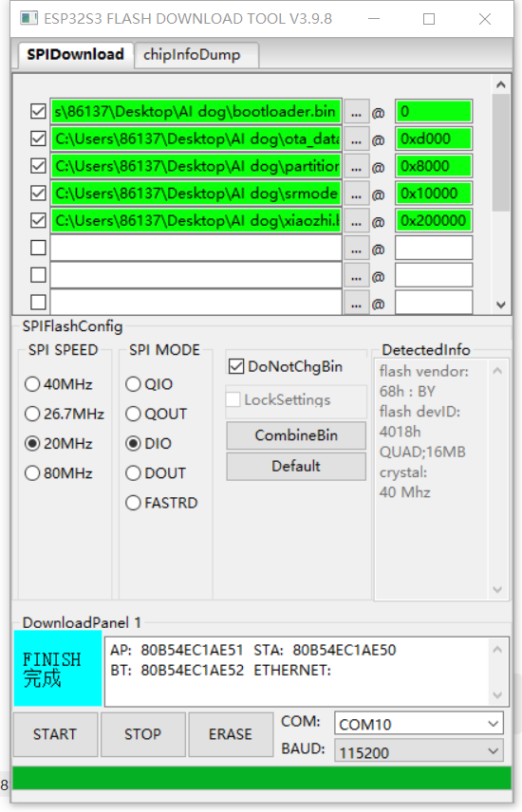The width and height of the screenshot is (522, 812).
Task: Browse for file in partition row
Action: [x=356, y=166]
